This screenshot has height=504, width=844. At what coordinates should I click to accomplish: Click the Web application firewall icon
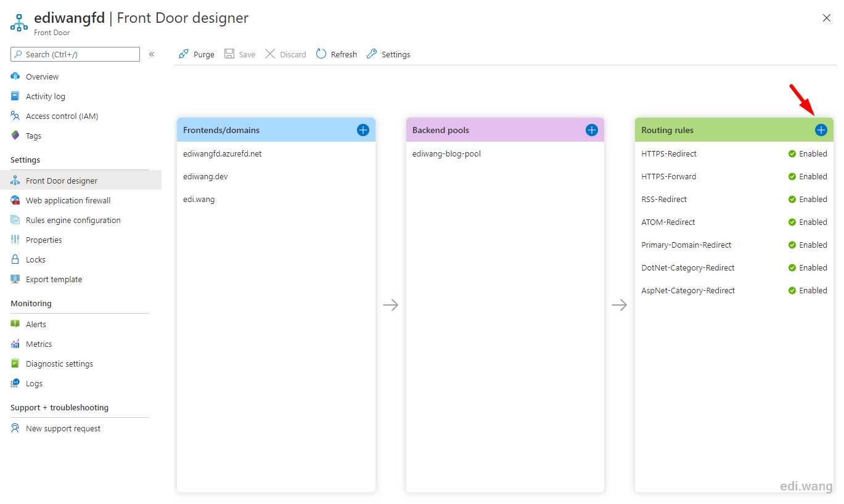pos(15,200)
